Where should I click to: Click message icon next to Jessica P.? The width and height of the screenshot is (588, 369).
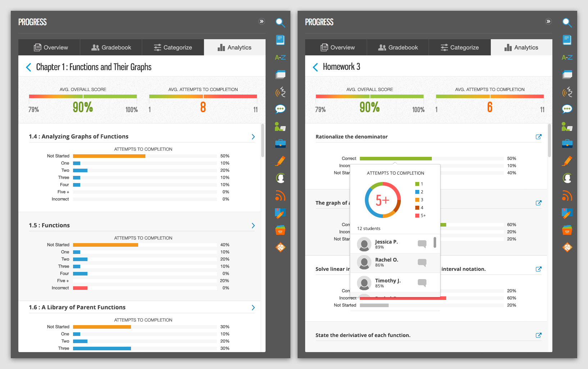coord(422,244)
